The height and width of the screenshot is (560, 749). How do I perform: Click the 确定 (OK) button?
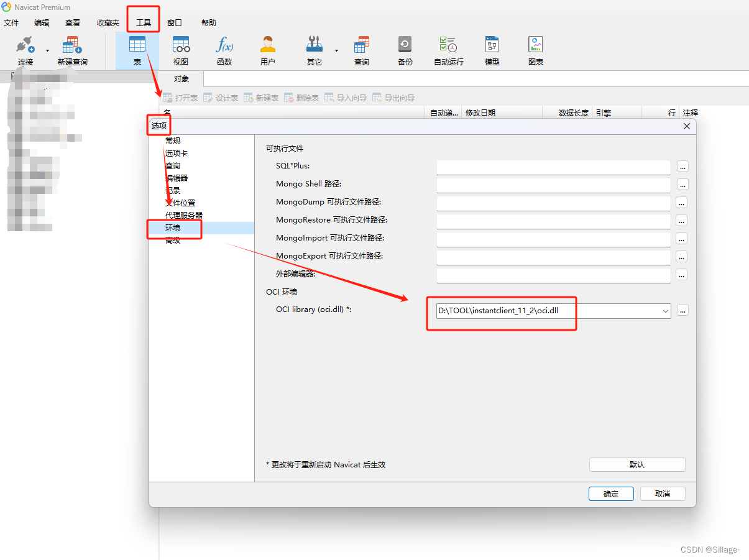pos(611,493)
